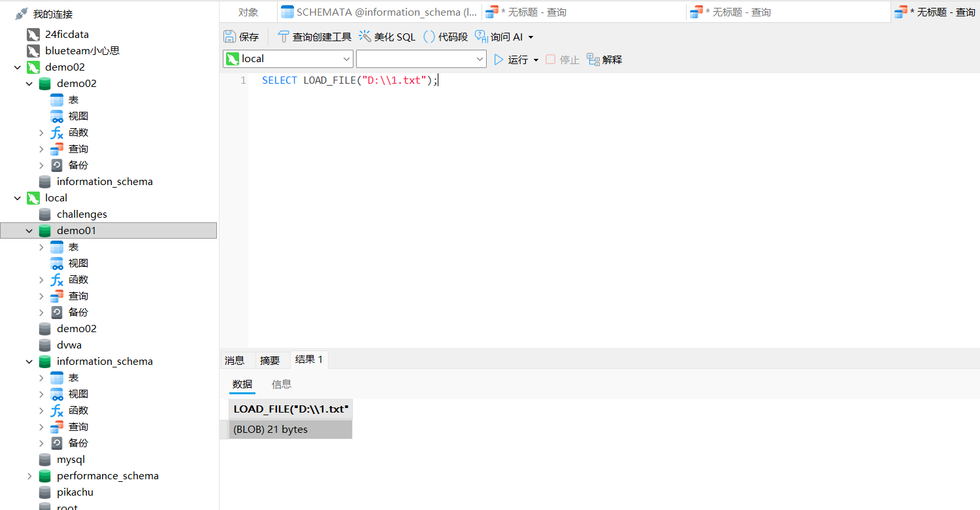980x510 pixels.
Task: Expand 函数 under information_schema in local
Action: point(41,410)
